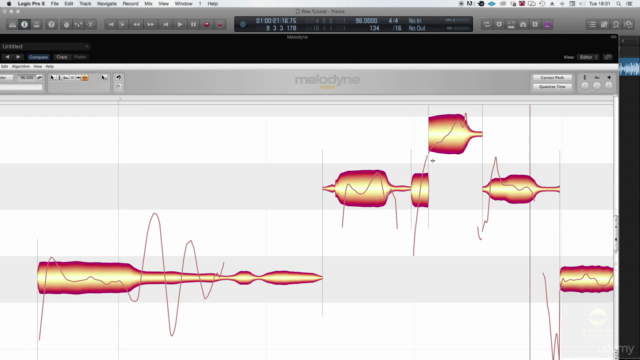
Task: Click the plug-in Link chain icon
Action: 608,57
